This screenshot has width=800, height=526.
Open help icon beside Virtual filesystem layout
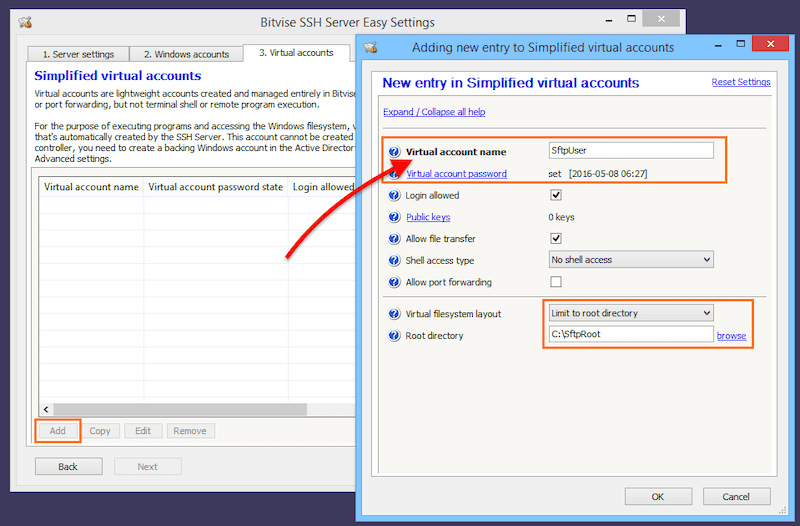[394, 314]
